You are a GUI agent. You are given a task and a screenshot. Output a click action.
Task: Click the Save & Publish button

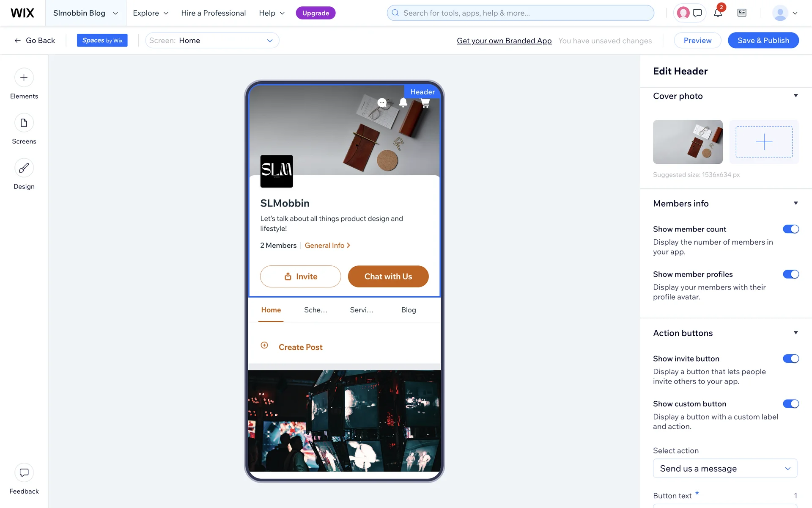763,41
